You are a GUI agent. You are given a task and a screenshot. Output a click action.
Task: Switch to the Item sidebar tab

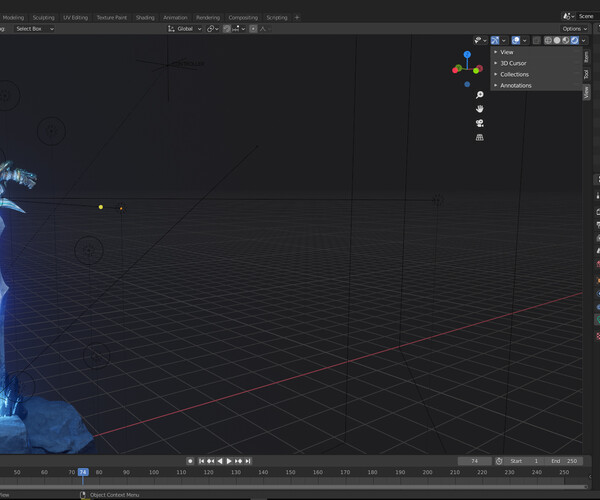pos(586,57)
